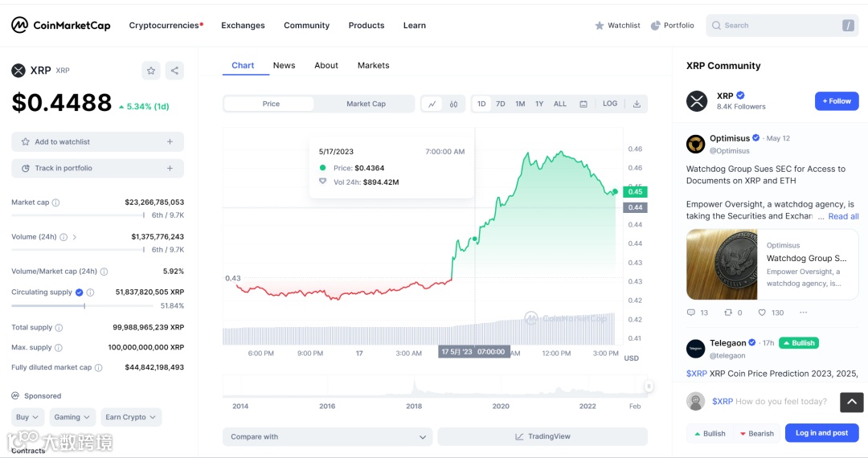Open Watchlist from the top bar
This screenshot has width=868, height=458.
617,26
